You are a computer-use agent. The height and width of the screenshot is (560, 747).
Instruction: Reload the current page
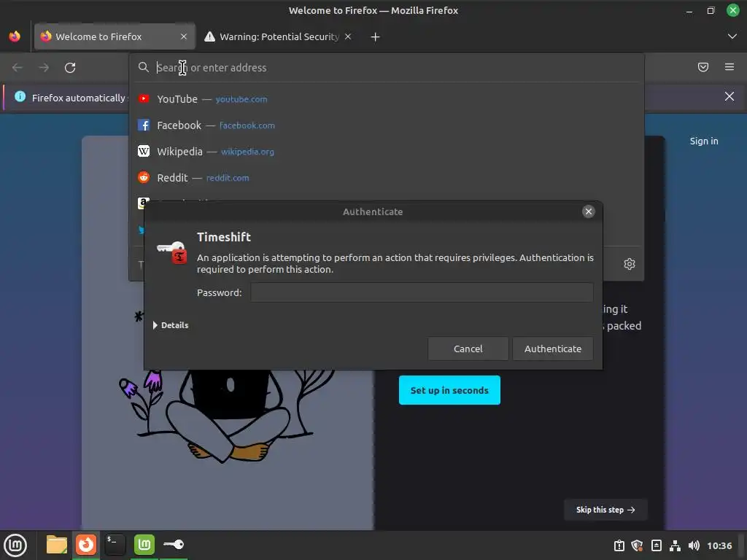point(70,68)
